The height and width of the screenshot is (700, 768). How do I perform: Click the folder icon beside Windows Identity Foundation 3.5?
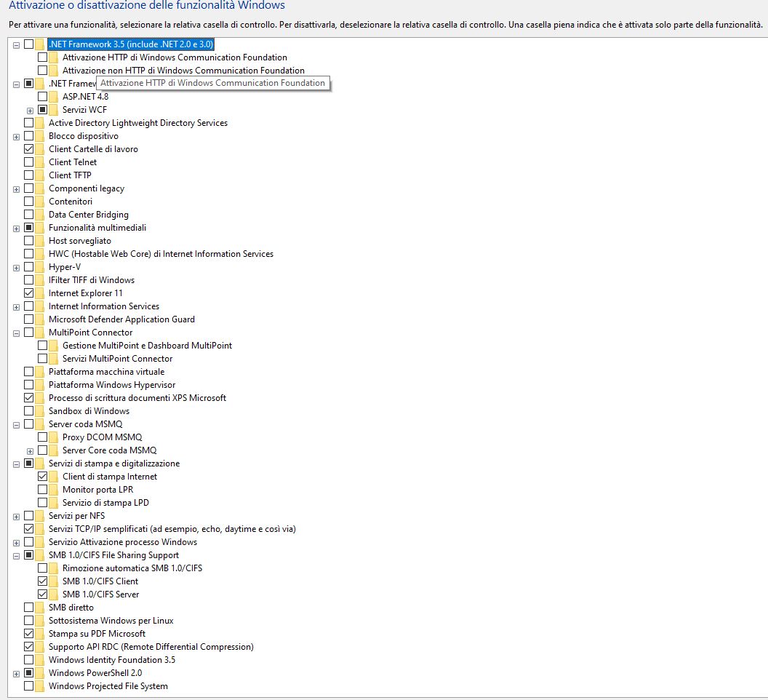tap(40, 660)
